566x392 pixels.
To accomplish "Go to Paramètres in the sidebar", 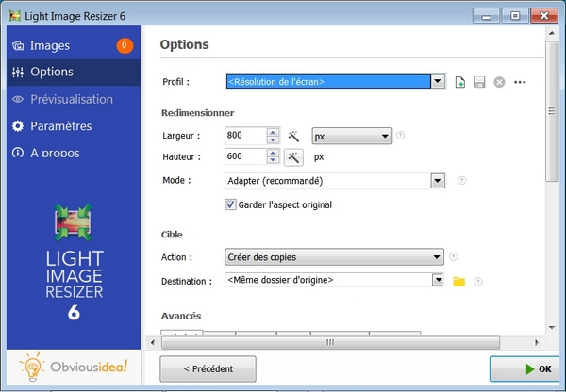I will [x=60, y=125].
